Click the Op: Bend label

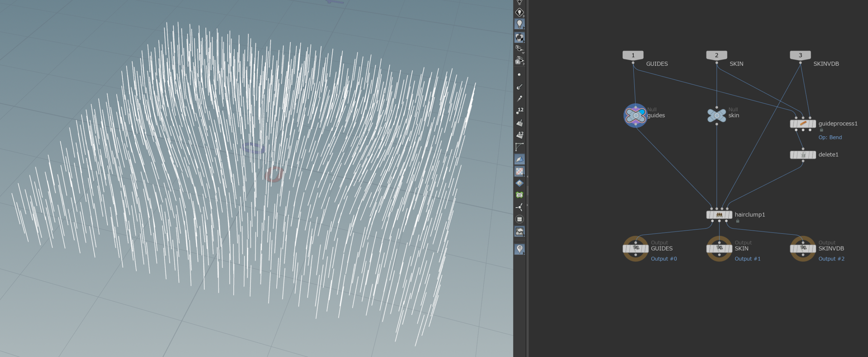click(x=830, y=137)
